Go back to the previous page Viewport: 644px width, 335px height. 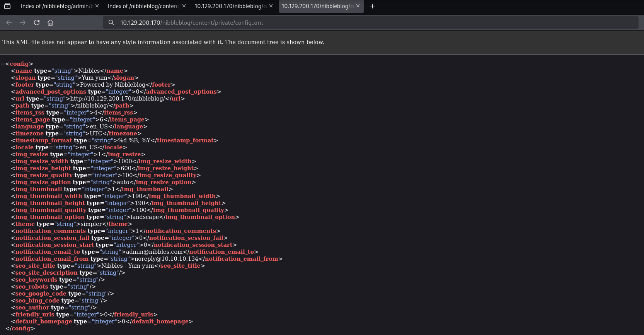coord(9,22)
